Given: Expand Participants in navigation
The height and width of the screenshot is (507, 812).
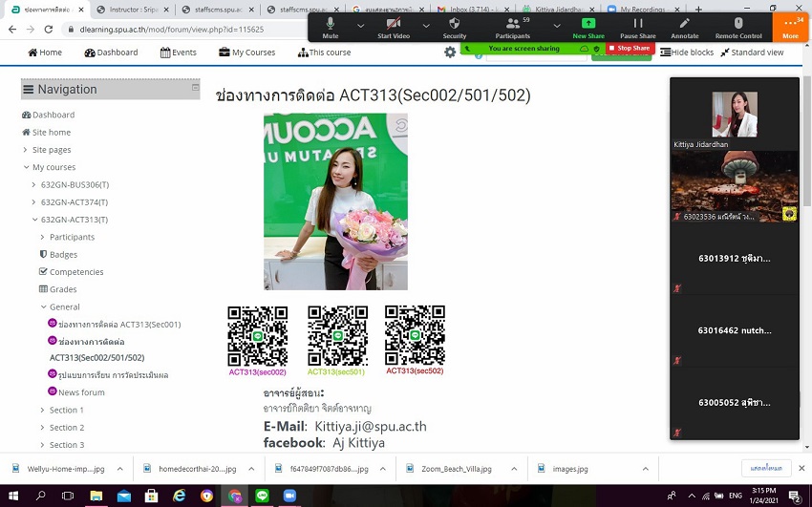Looking at the screenshot, I should [42, 237].
